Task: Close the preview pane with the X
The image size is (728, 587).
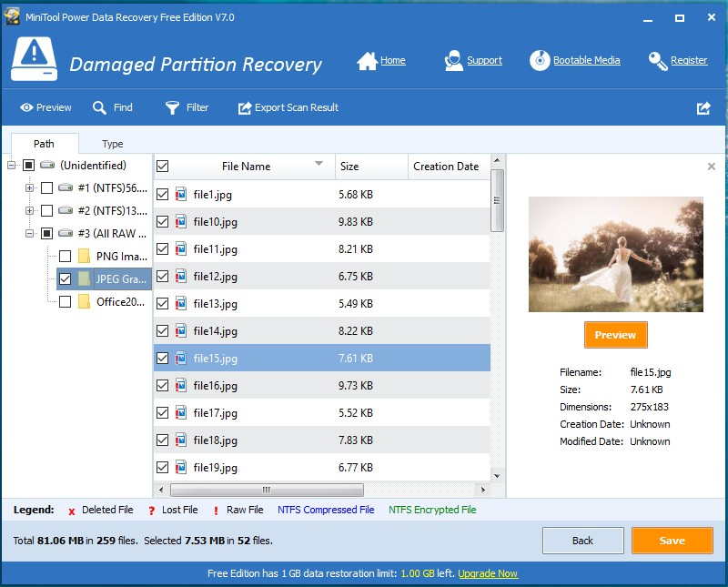Action: tap(711, 167)
